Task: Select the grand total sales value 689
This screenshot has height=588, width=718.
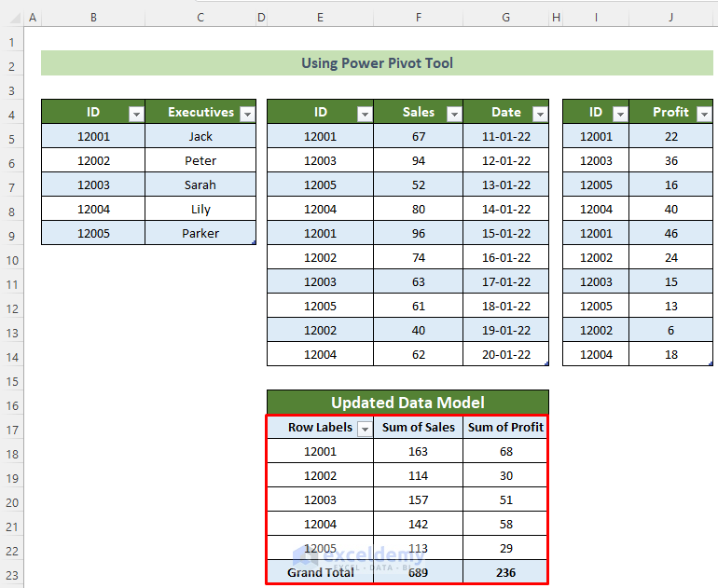Action: click(x=418, y=572)
